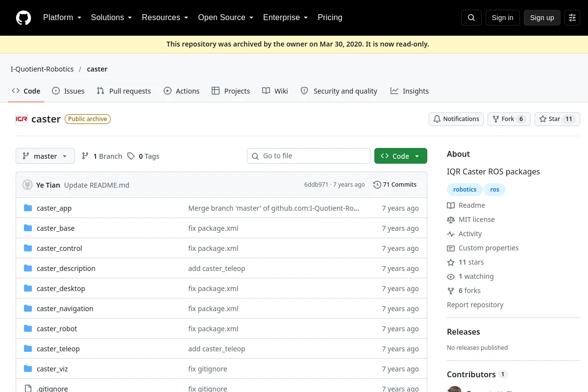This screenshot has width=588, height=392.
Task: Click the caster_base folder icon
Action: [28, 228]
